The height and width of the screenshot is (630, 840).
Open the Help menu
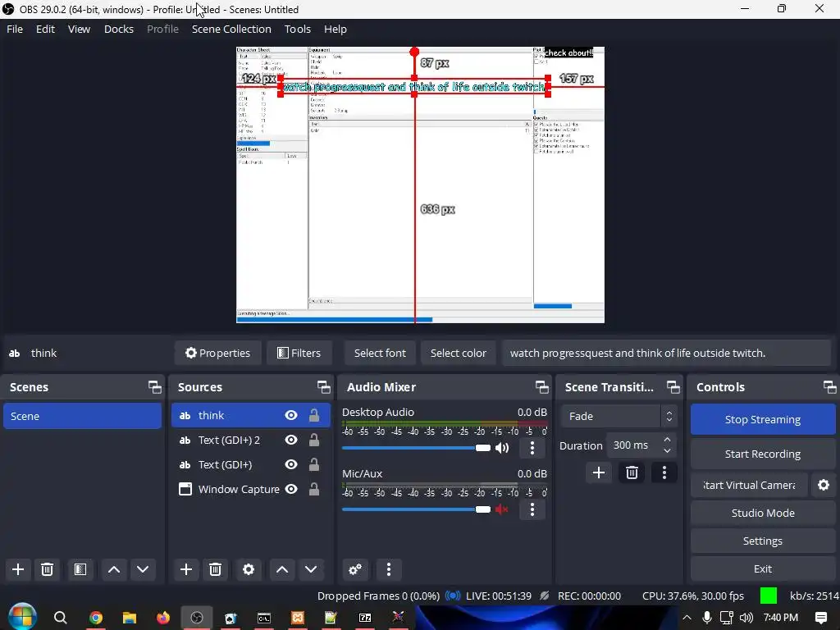pos(336,29)
